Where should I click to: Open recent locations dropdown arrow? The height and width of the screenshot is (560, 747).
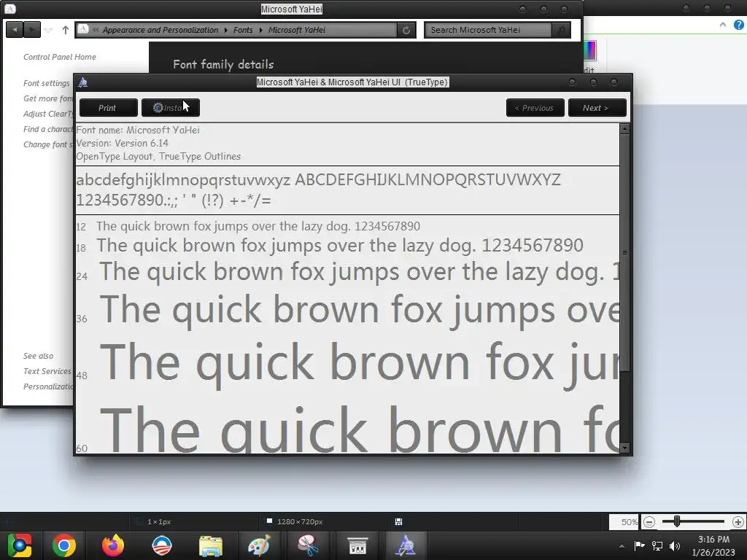coord(48,30)
